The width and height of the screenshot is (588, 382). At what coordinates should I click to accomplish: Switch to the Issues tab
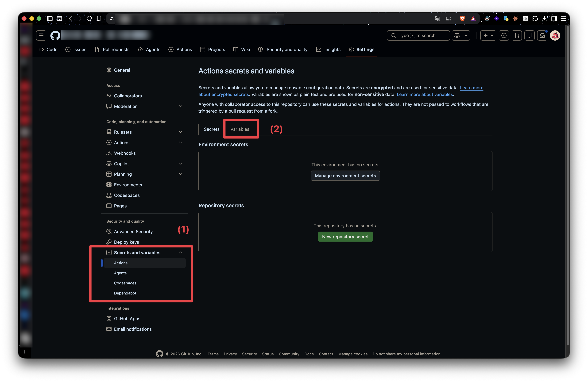coord(76,50)
